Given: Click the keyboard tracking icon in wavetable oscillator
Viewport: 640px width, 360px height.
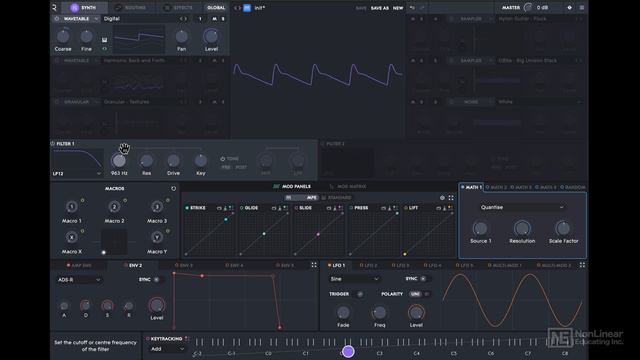Looking at the screenshot, I should pos(104,40).
